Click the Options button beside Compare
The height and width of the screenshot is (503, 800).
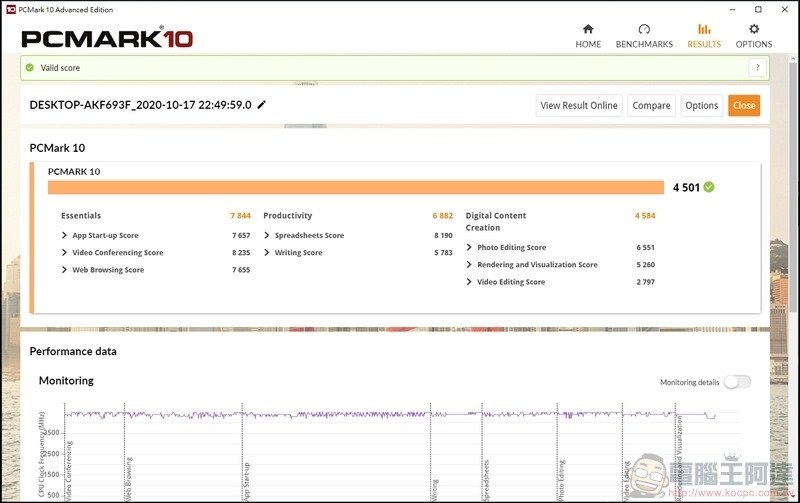click(701, 106)
